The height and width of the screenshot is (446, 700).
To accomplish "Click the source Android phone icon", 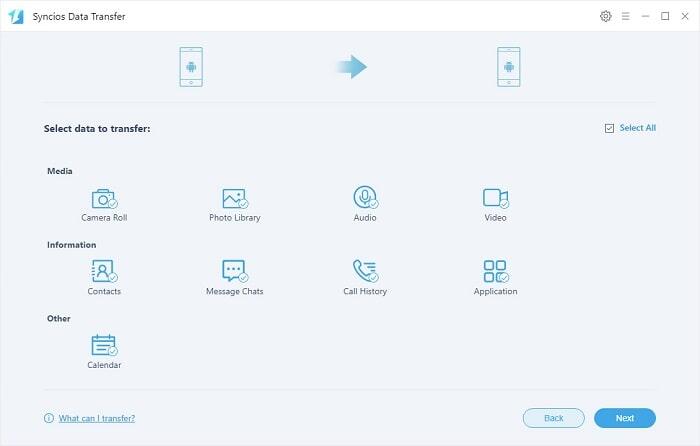I will coord(192,67).
